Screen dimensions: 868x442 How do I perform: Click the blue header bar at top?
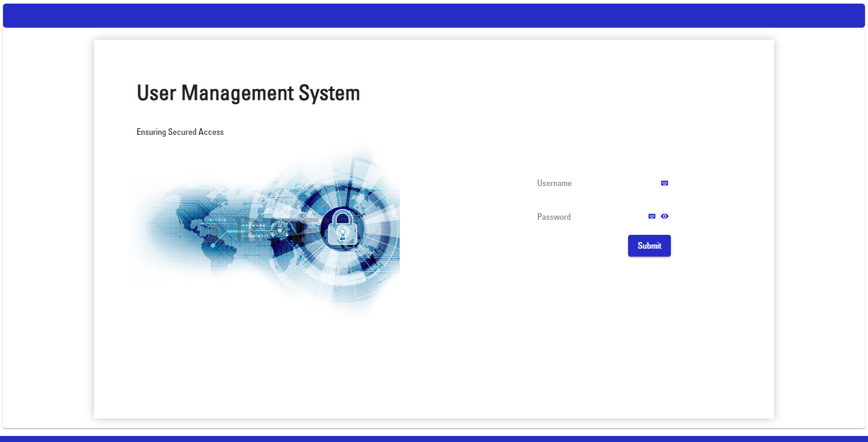point(434,16)
